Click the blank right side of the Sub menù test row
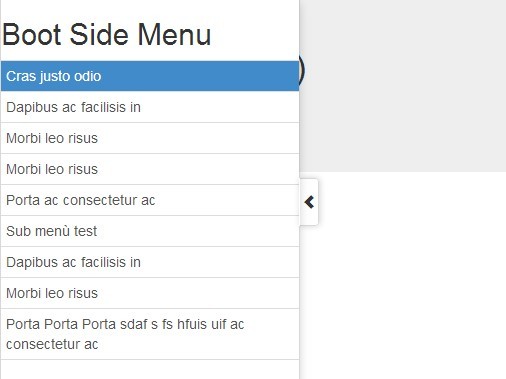The image size is (506, 379). [x=198, y=231]
